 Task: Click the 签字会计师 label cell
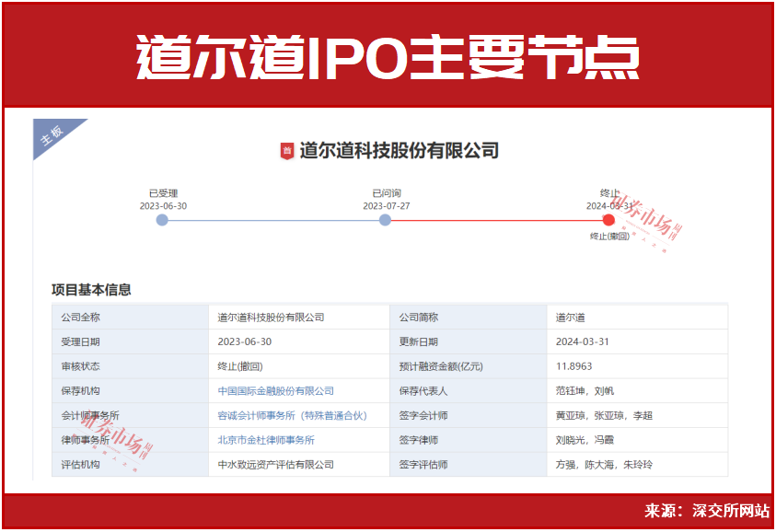tap(469, 416)
